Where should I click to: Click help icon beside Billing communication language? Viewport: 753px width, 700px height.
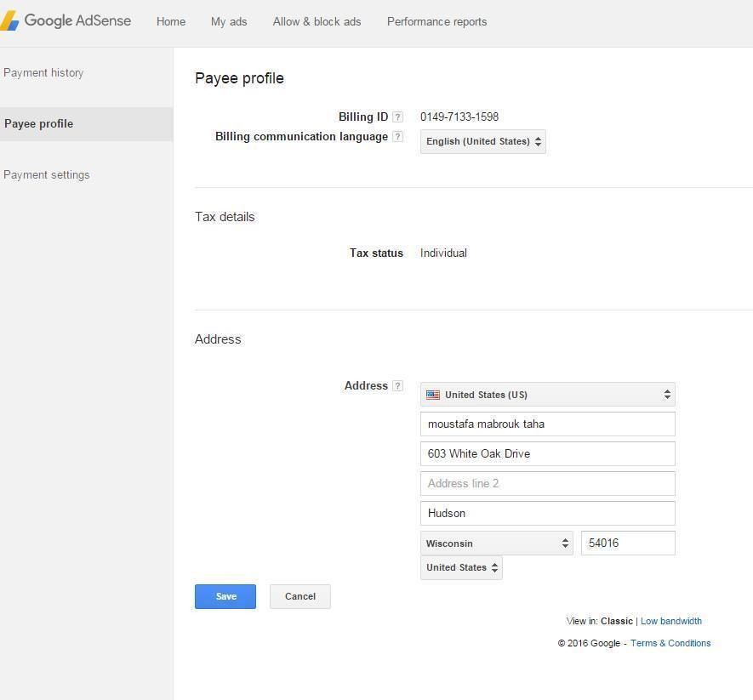coord(397,137)
